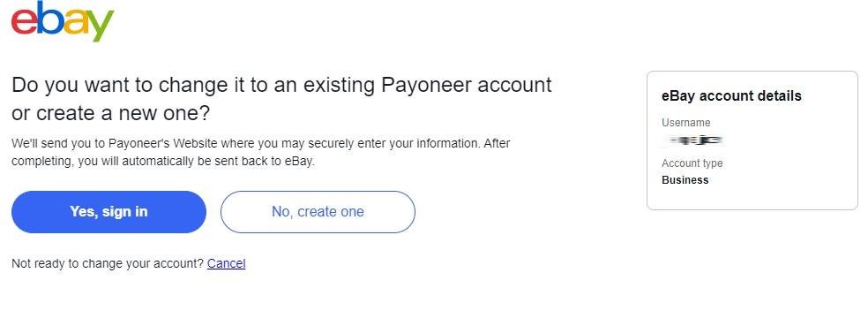This screenshot has height=326, width=868.
Task: Select the Business account type value
Action: coord(685,179)
